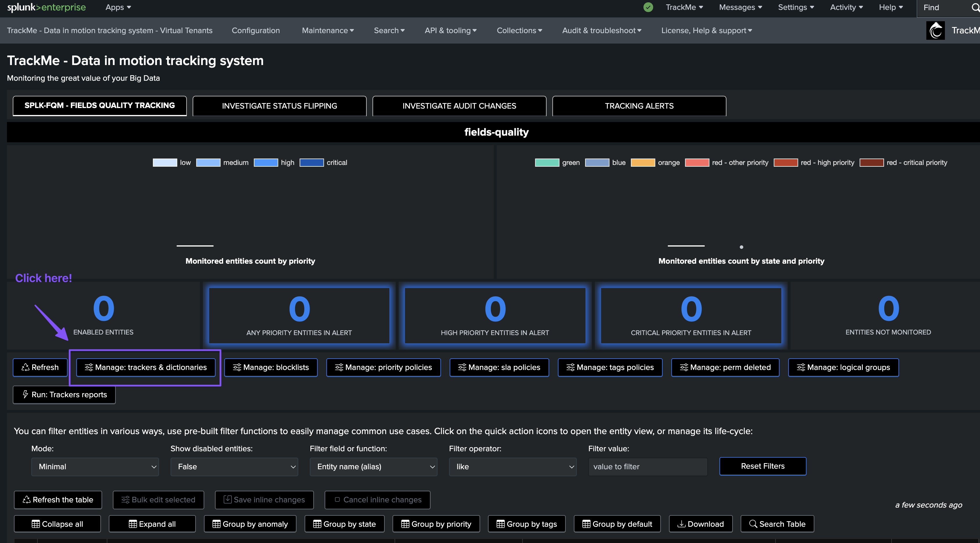Image resolution: width=980 pixels, height=543 pixels.
Task: Open Manage: trackers & dictionaries
Action: [146, 367]
